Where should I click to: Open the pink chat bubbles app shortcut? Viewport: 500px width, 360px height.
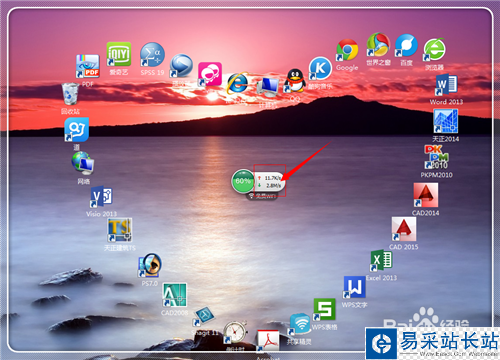pos(210,74)
